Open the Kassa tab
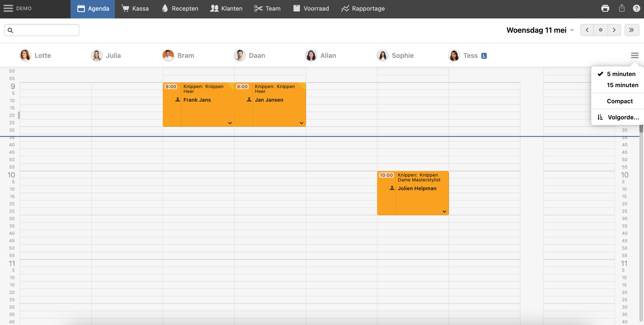Viewport: 644px width, 325px height. [135, 9]
